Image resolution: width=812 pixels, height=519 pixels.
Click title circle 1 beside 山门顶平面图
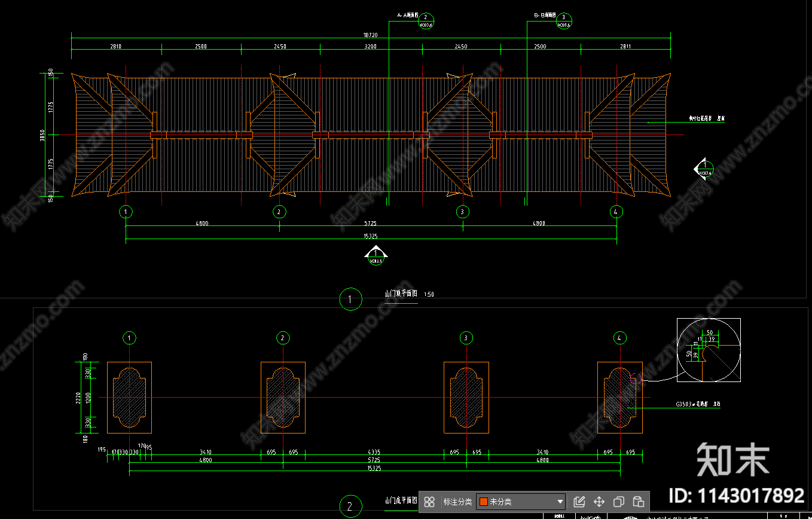click(350, 298)
